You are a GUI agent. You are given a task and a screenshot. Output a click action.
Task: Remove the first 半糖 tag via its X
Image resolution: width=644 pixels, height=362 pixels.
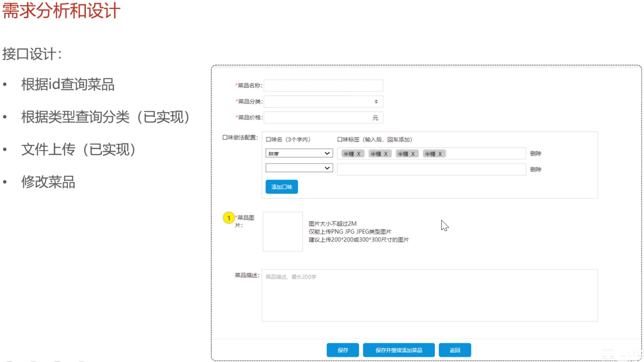(358, 154)
